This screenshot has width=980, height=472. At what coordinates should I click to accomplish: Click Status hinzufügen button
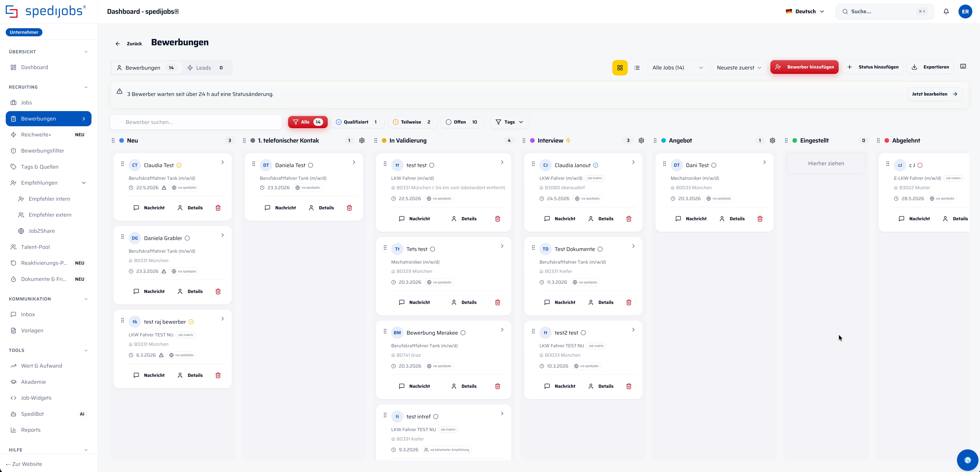coord(872,67)
